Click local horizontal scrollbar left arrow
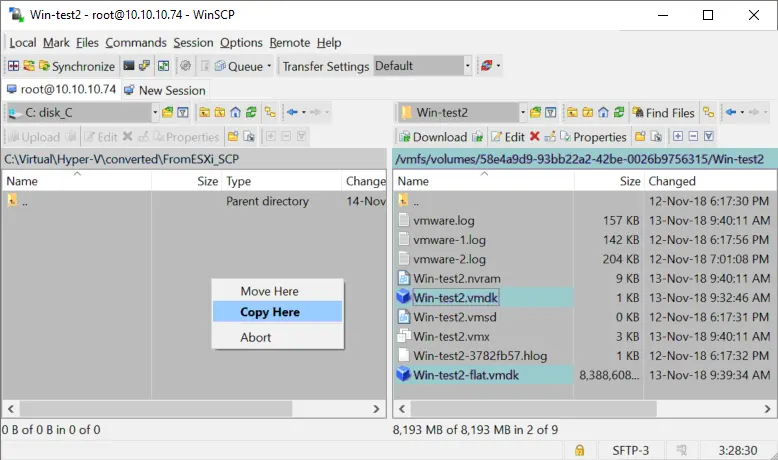 pyautogui.click(x=10, y=409)
